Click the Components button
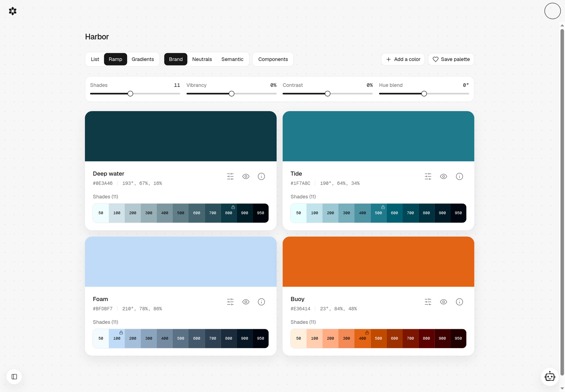 (x=273, y=59)
